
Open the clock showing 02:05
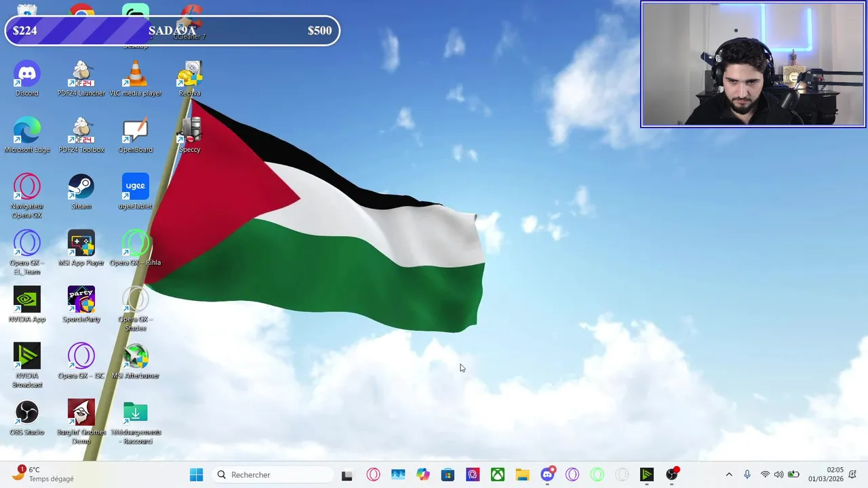[826, 474]
